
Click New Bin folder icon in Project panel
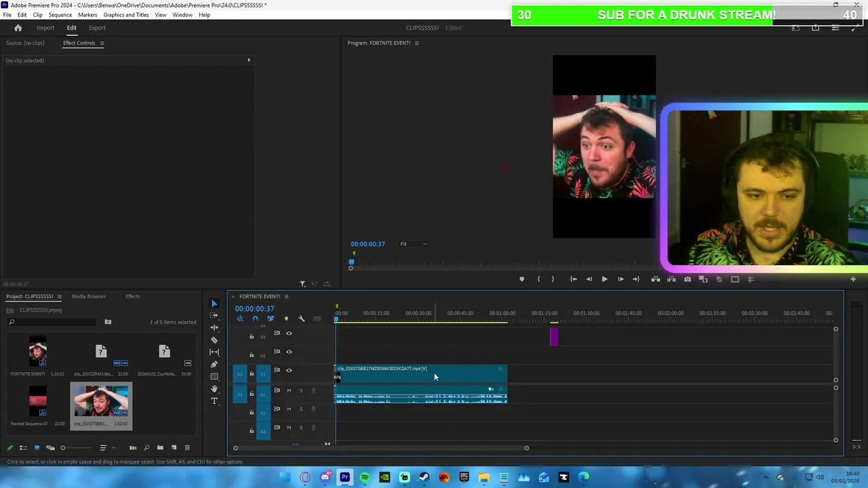pyautogui.click(x=160, y=447)
